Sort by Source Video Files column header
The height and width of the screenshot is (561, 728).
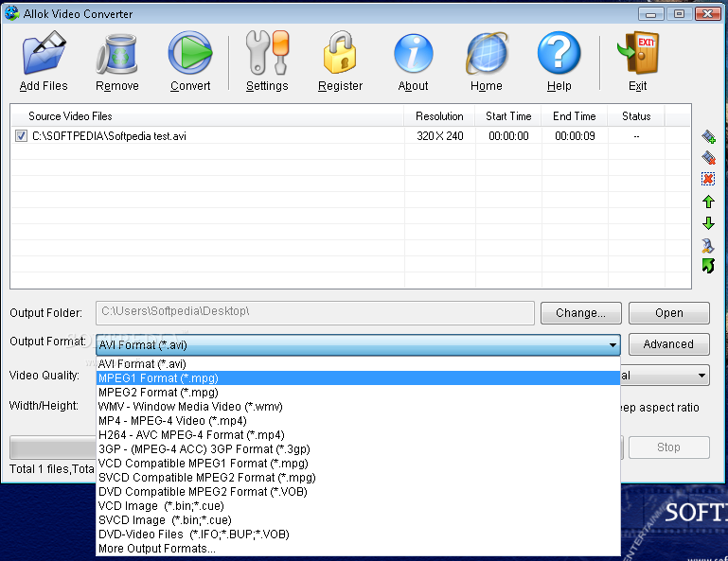point(207,116)
